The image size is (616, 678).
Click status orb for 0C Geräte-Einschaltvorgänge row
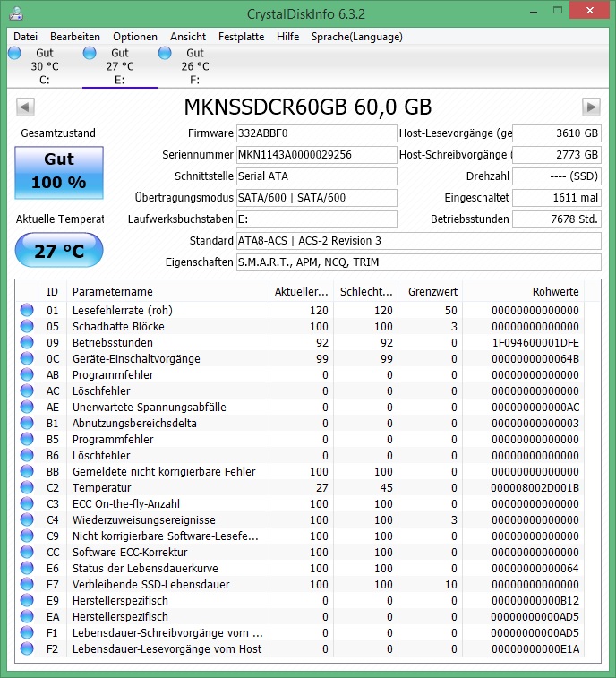(27, 358)
